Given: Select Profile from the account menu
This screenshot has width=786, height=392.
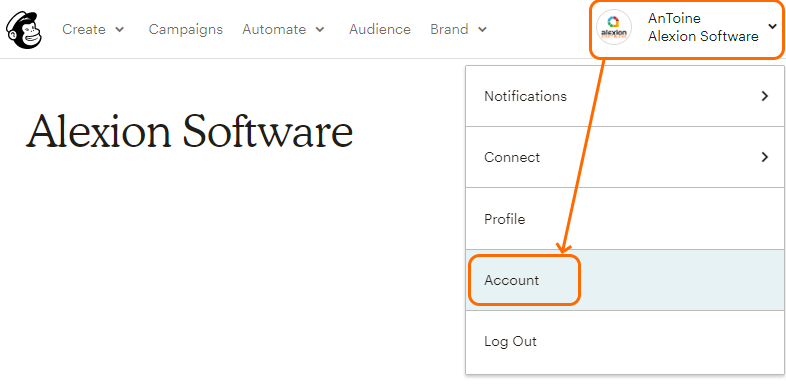Looking at the screenshot, I should click(625, 219).
